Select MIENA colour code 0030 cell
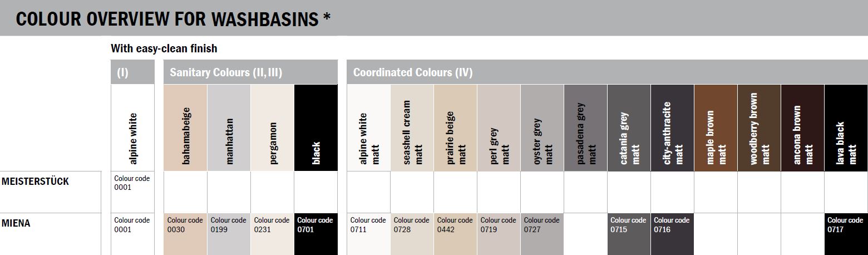The image size is (868, 255). (x=185, y=234)
